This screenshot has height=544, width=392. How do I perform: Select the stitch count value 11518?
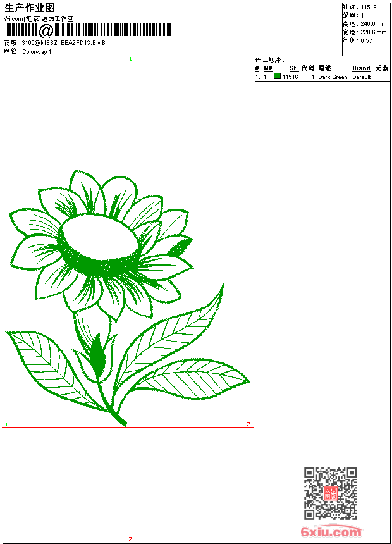pyautogui.click(x=369, y=8)
